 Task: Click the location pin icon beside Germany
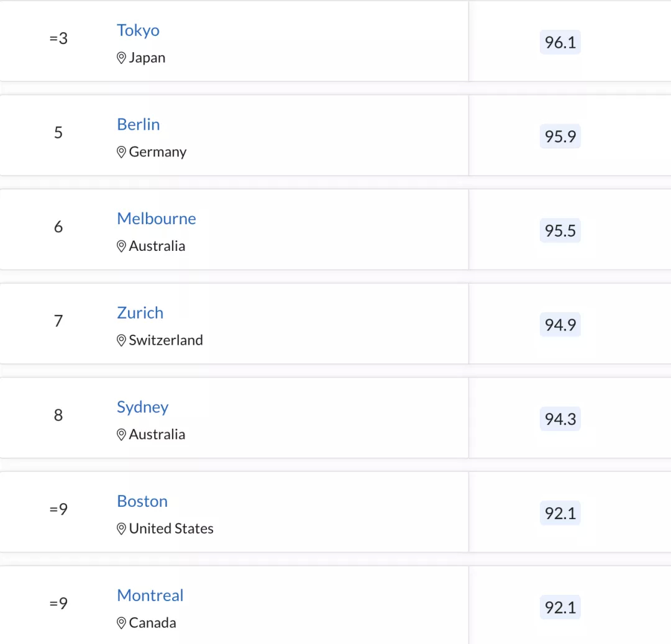pyautogui.click(x=121, y=152)
